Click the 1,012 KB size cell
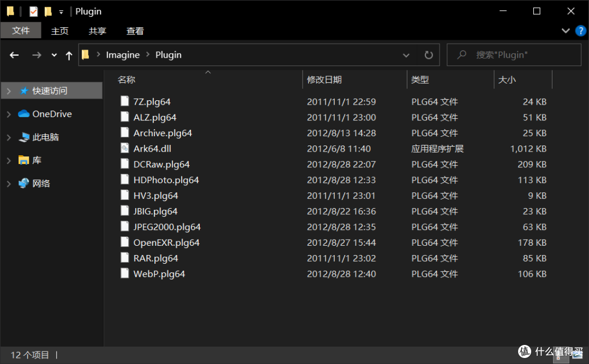The width and height of the screenshot is (589, 364). click(x=528, y=149)
